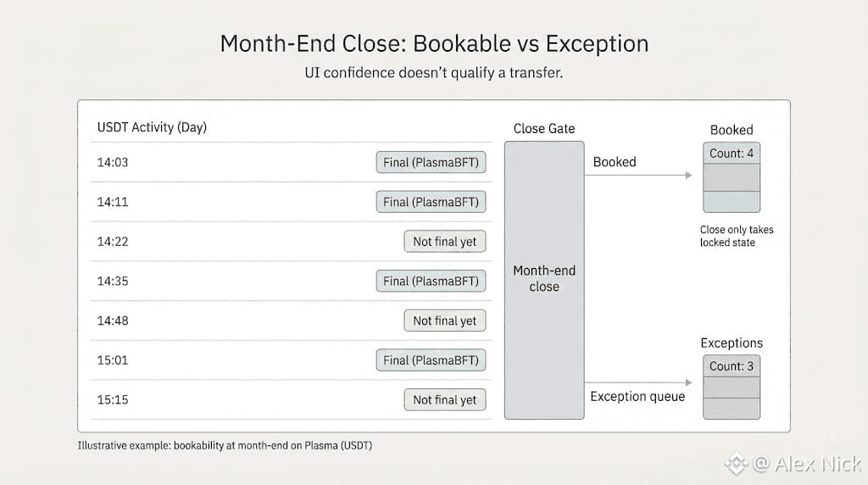Click the Final (PlasmaBFT) badge at 14:03
This screenshot has width=868, height=485.
[x=431, y=162]
